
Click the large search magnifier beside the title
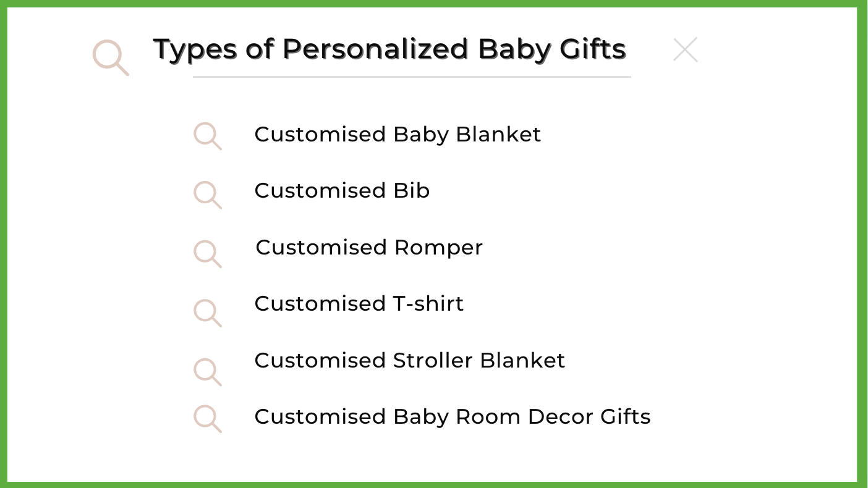point(111,57)
